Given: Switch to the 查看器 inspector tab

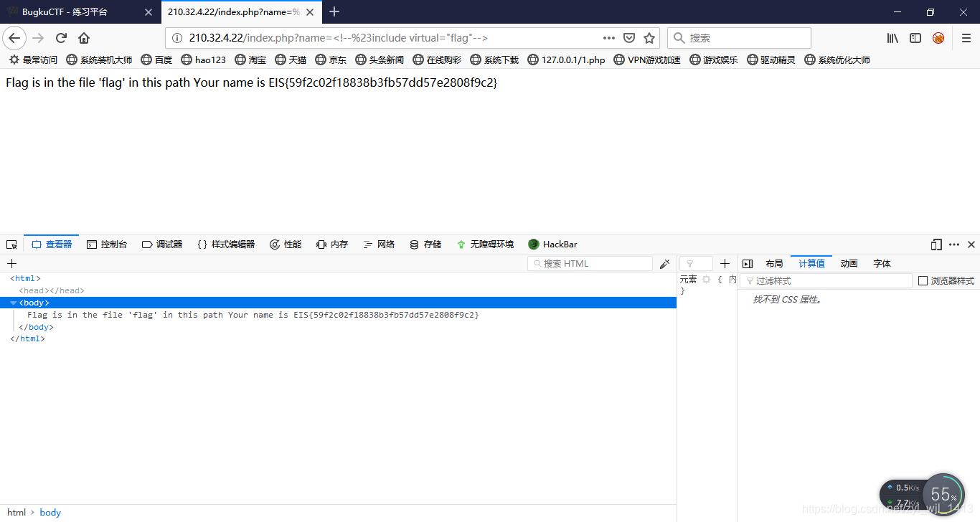Looking at the screenshot, I should point(52,245).
